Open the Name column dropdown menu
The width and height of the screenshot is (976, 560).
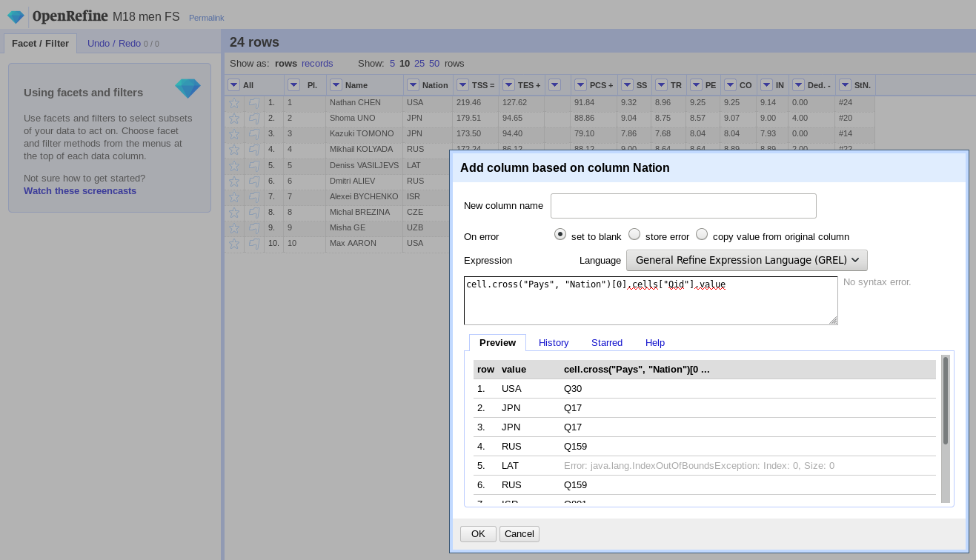(x=336, y=84)
